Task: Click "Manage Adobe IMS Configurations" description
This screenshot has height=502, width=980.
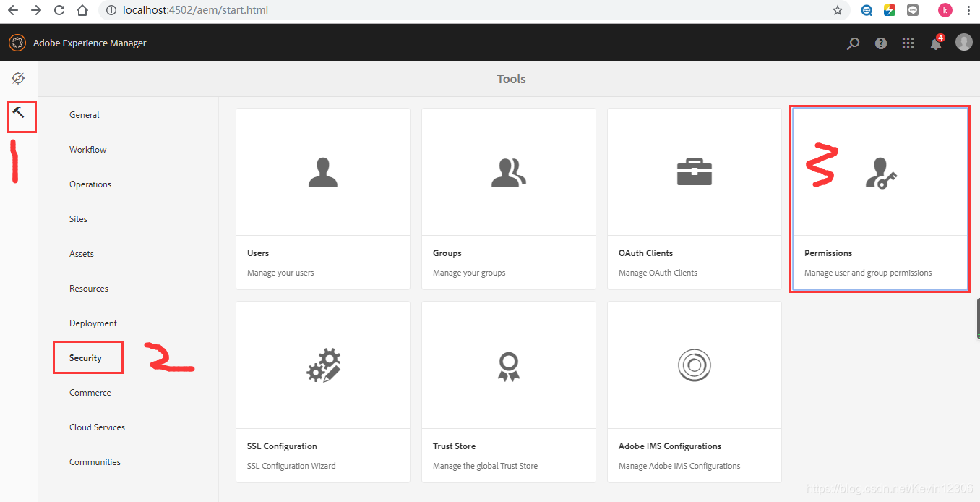Action: click(679, 466)
